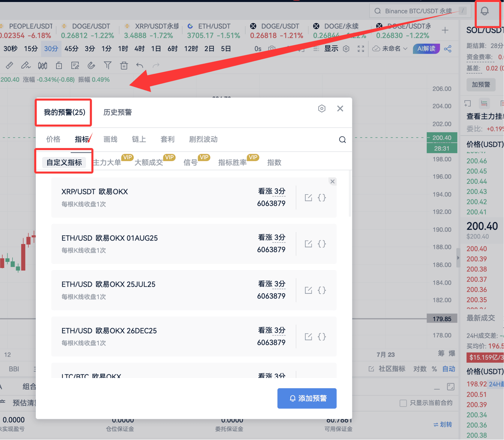The image size is (504, 440).
Task: Switch to 我的预警(25) tab
Action: 64,112
